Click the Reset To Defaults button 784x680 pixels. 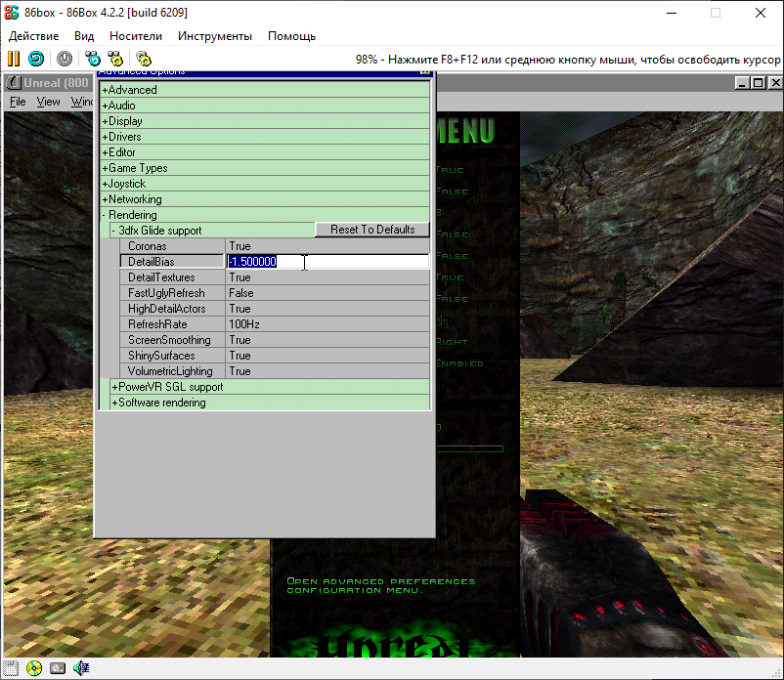[371, 229]
